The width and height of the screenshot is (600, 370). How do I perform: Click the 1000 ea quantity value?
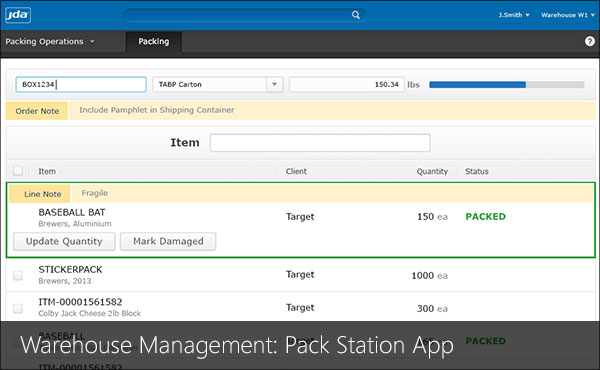[429, 275]
